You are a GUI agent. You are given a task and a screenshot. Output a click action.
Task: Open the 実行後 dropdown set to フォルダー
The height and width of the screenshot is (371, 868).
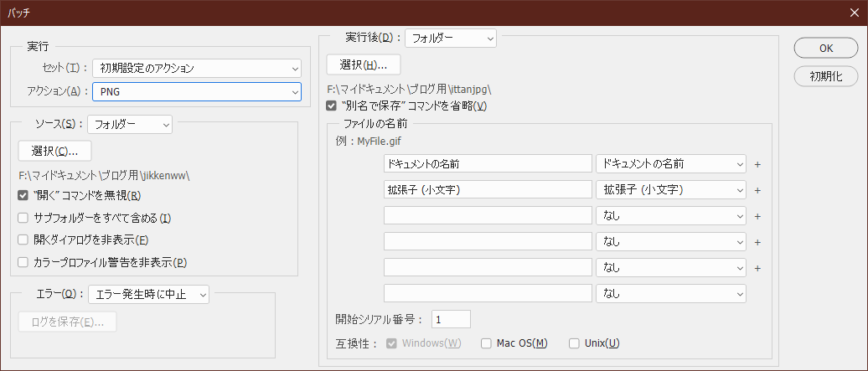(451, 39)
